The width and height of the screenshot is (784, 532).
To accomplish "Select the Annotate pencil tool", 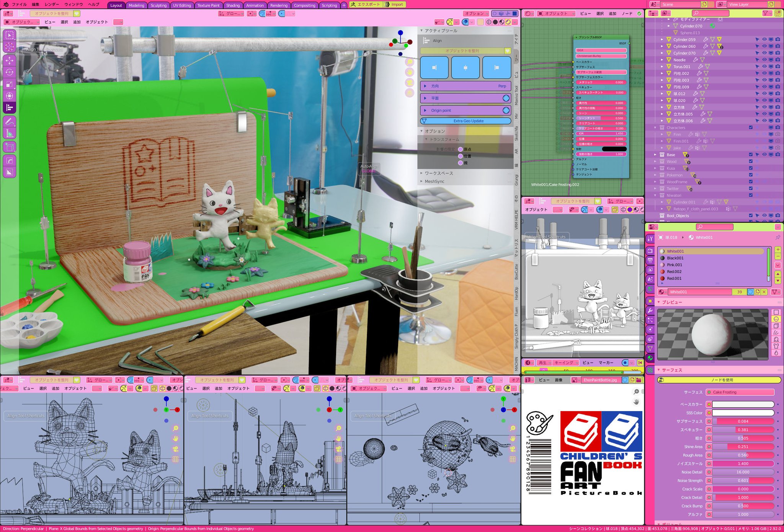I will [9, 121].
